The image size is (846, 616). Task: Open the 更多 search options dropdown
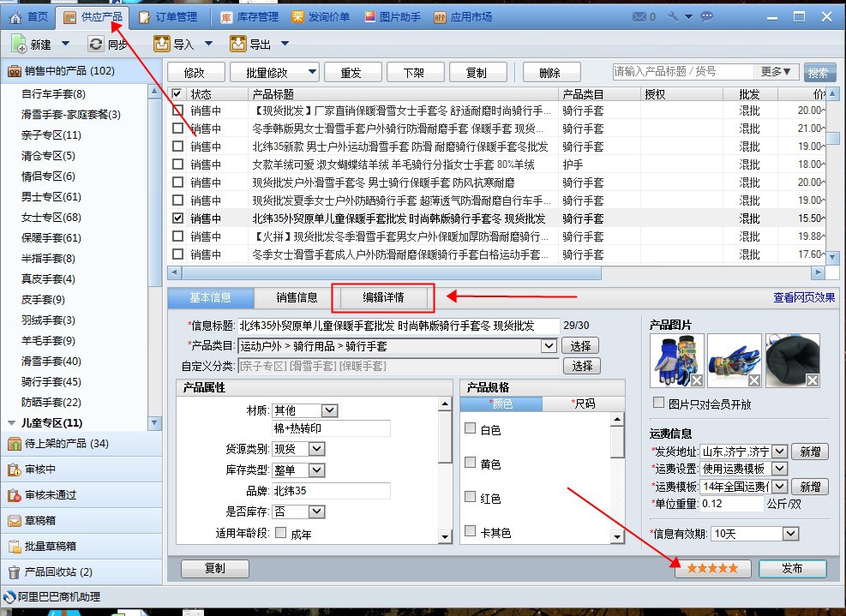(776, 71)
